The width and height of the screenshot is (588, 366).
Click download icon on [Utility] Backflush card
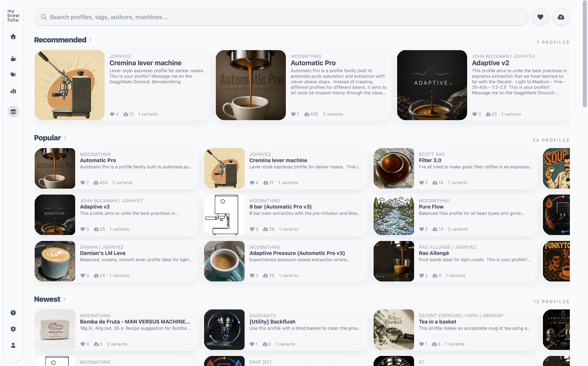(265, 344)
